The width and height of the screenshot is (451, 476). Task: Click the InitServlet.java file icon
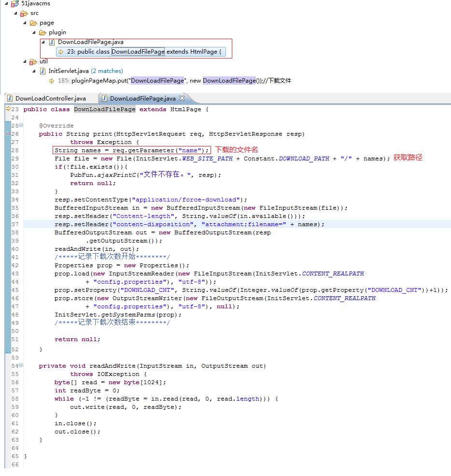tap(43, 71)
